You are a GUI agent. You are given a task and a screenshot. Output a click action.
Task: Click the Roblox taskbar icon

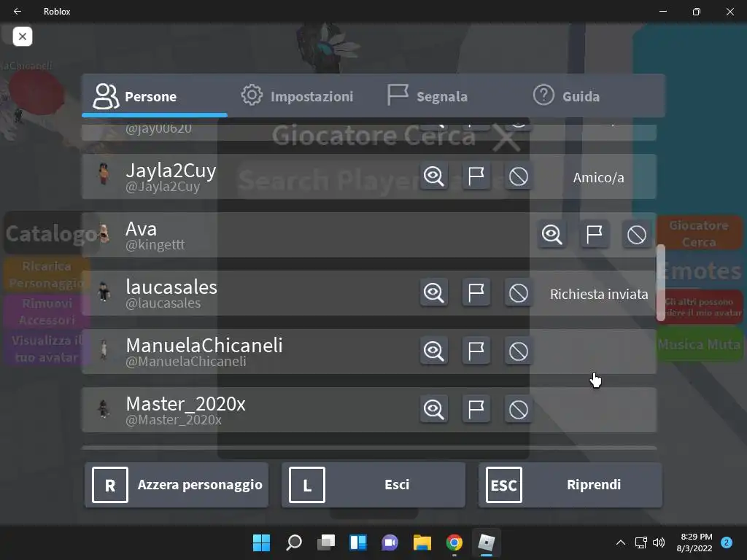(487, 542)
